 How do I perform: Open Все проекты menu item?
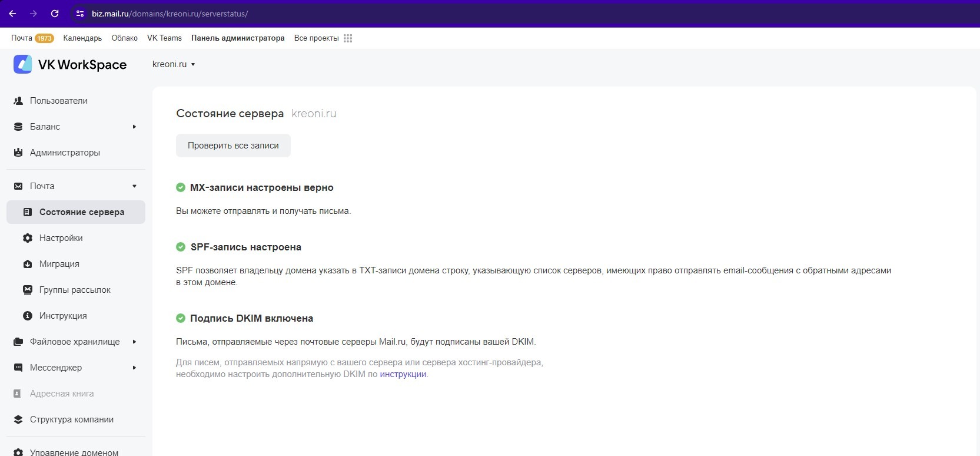pos(316,38)
